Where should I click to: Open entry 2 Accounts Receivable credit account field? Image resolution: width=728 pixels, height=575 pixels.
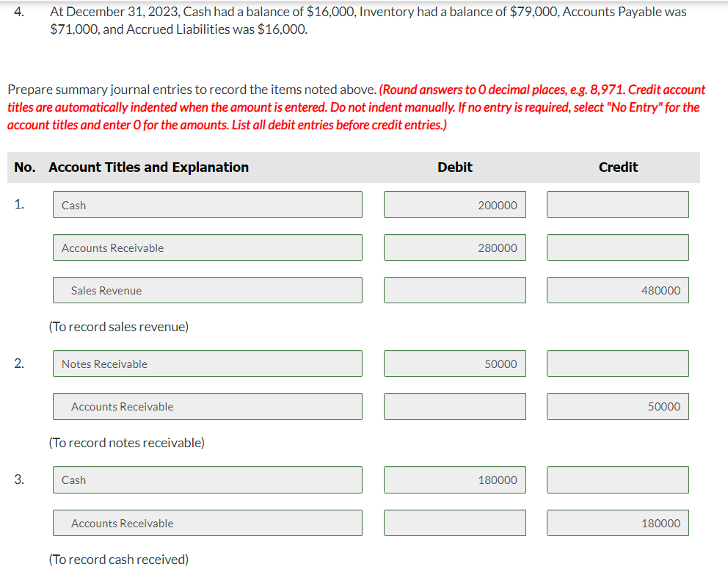208,406
